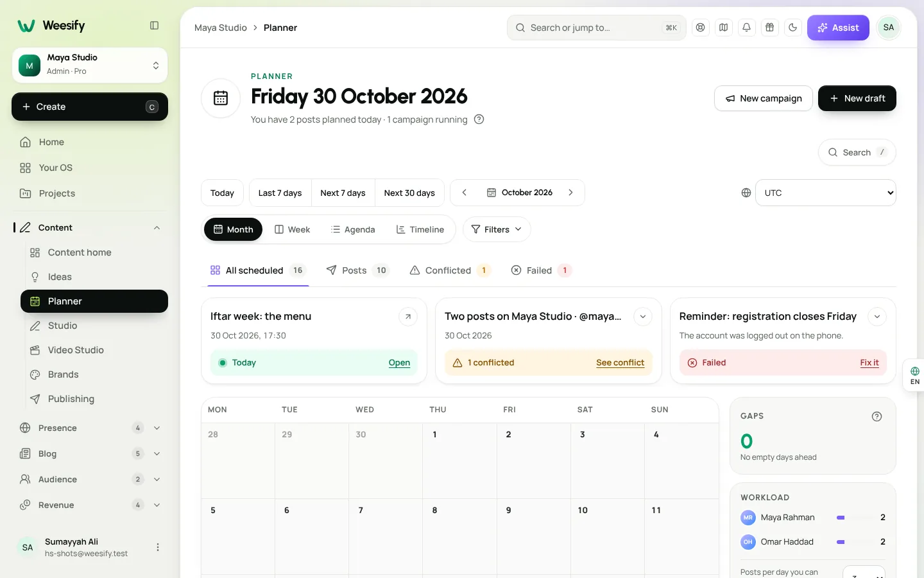Open the book/docs icon in header

[723, 28]
